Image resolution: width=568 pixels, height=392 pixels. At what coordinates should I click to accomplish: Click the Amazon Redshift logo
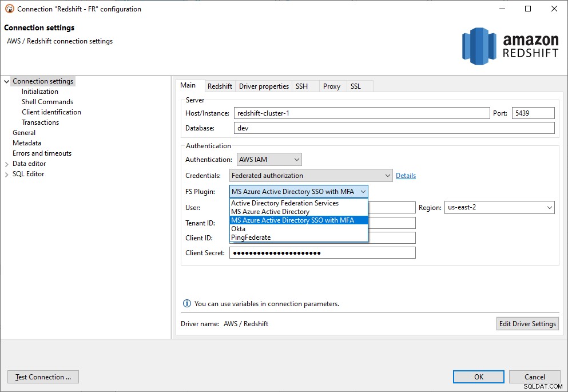click(510, 46)
